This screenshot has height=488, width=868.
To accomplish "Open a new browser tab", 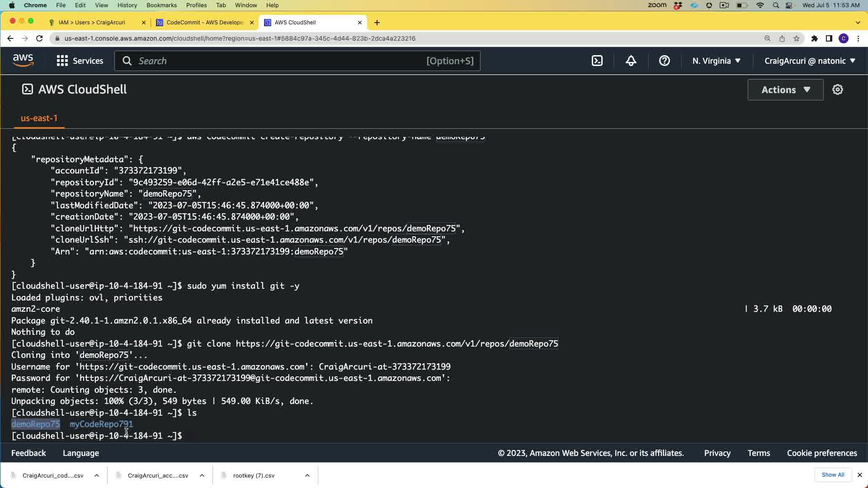I will [x=377, y=22].
